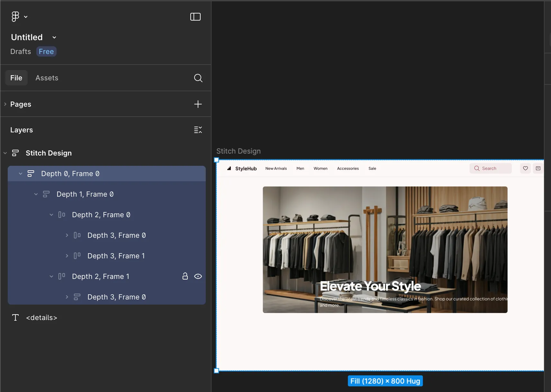
Task: Click the Drafts location link
Action: coord(21,51)
